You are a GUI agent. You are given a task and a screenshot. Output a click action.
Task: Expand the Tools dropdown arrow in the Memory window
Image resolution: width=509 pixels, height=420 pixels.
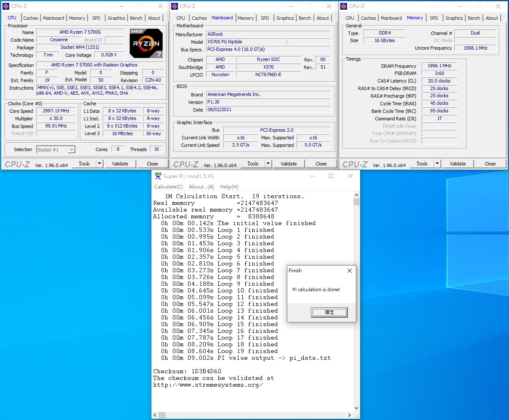[x=437, y=164]
